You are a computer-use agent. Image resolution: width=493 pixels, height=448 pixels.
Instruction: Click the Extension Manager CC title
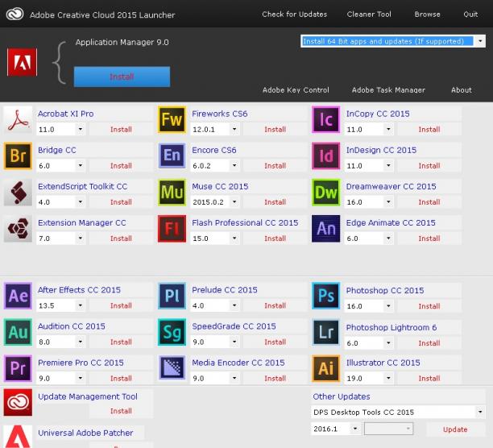coord(81,222)
